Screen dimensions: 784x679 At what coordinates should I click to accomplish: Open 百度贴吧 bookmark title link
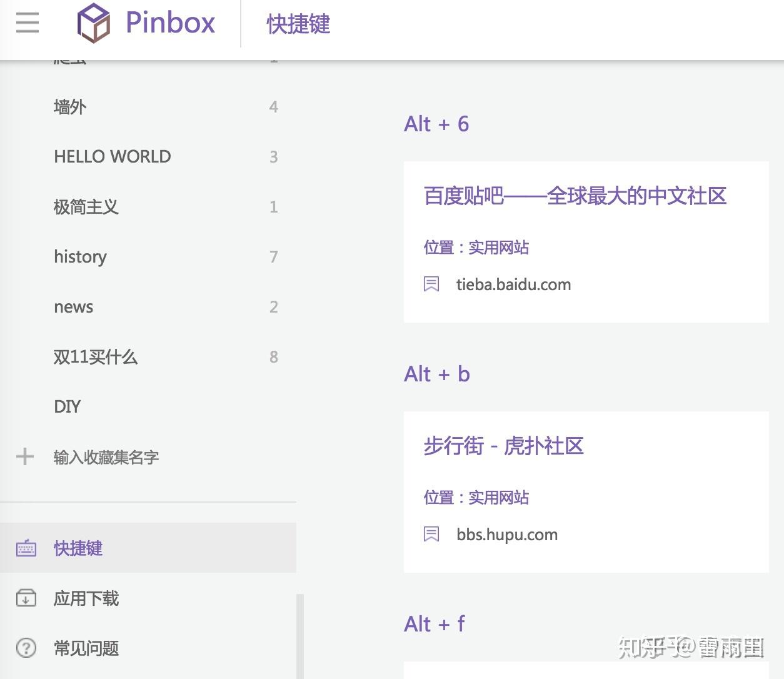click(x=575, y=196)
